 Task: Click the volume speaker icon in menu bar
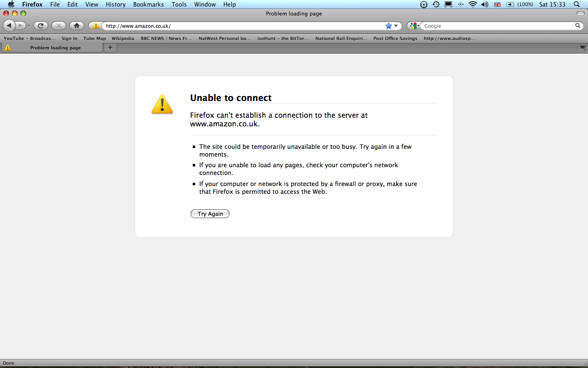(x=485, y=4)
